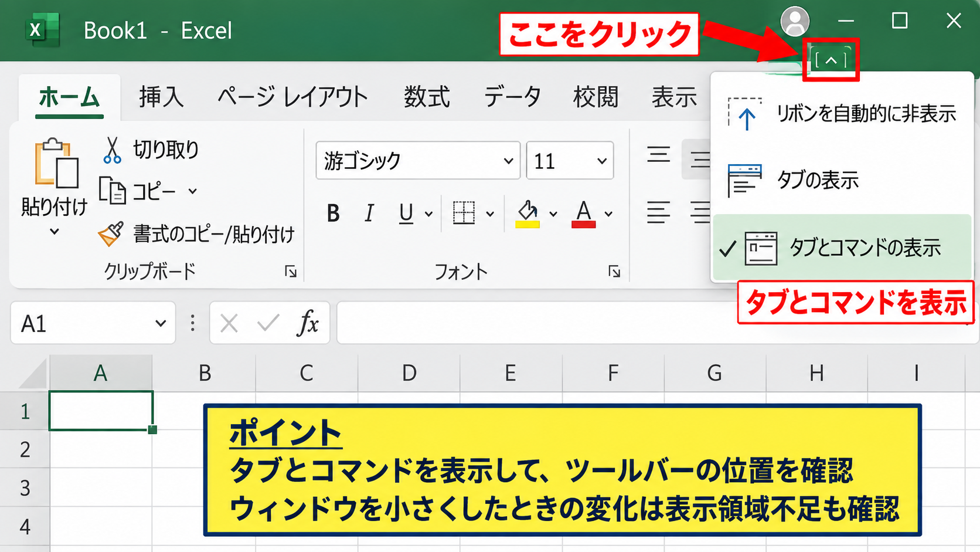
Task: Select the Format Painter brush icon
Action: (111, 234)
